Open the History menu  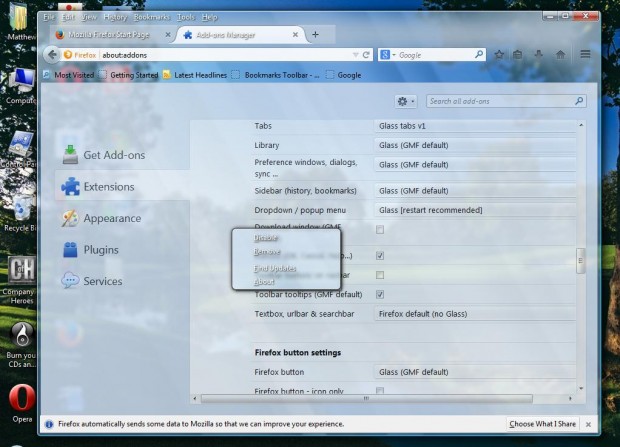pyautogui.click(x=115, y=17)
